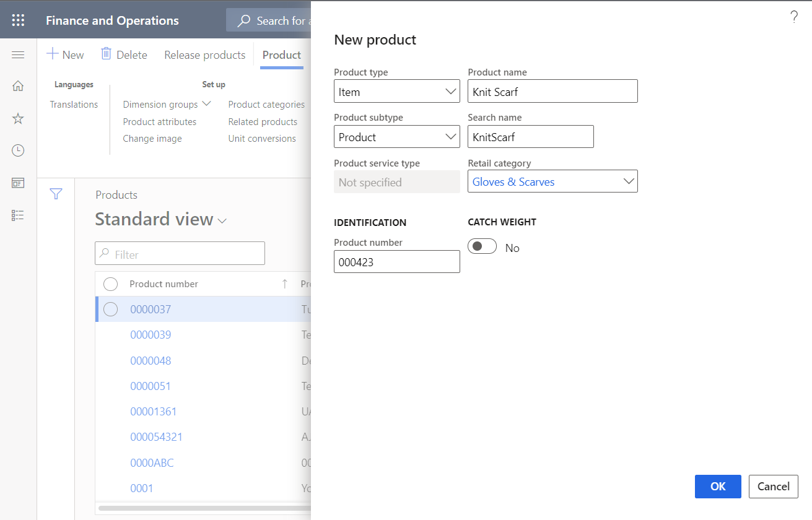The height and width of the screenshot is (520, 812).
Task: Select all rows using header circle
Action: pos(110,284)
